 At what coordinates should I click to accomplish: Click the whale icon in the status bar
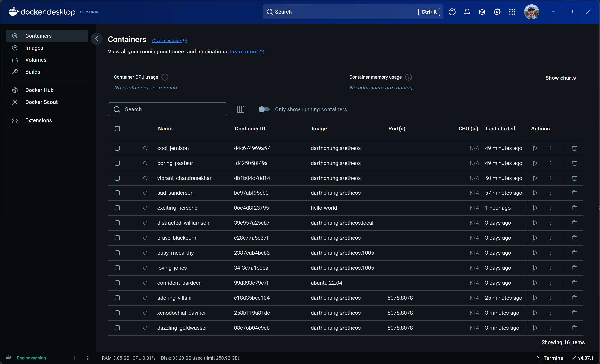click(9, 358)
